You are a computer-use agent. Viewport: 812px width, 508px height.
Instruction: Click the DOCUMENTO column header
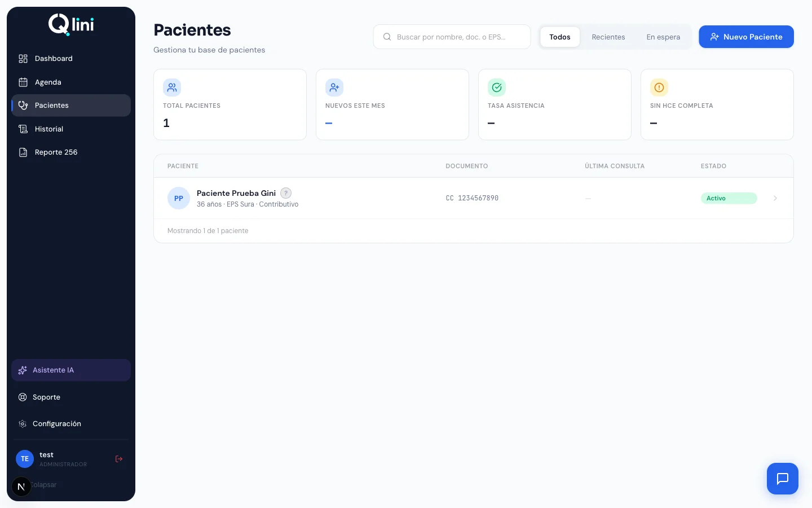pos(467,166)
